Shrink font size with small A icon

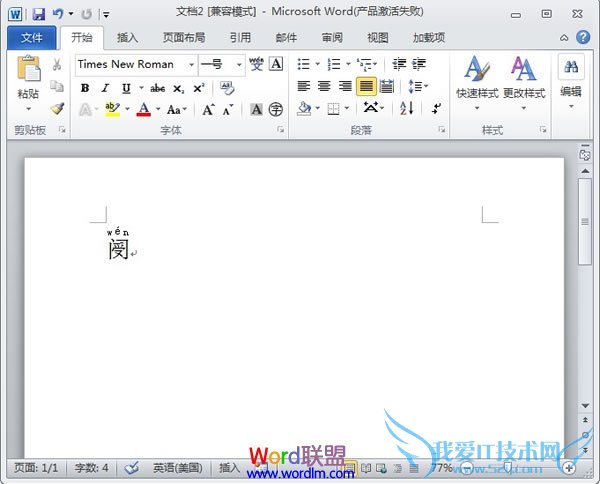click(x=228, y=110)
